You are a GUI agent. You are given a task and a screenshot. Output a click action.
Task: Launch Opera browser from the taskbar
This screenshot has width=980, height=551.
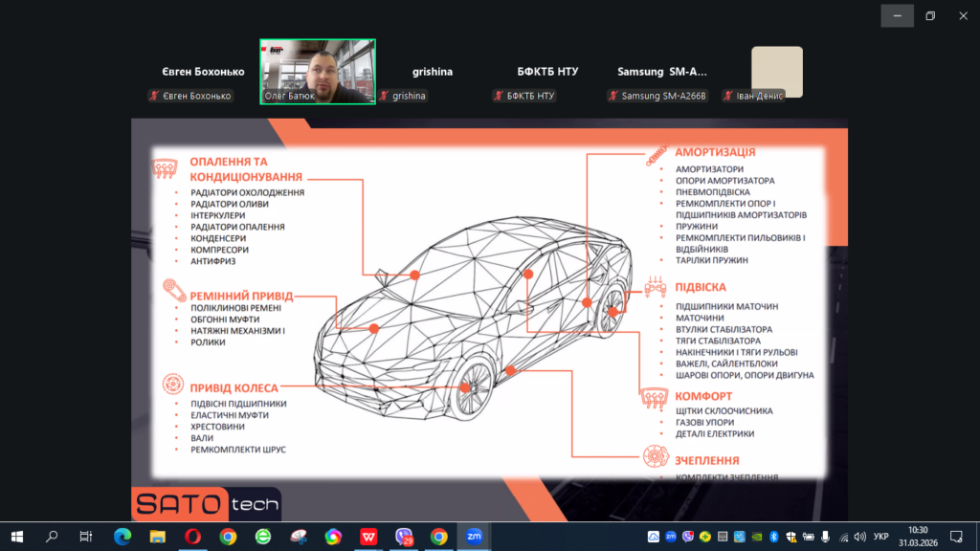coord(192,537)
